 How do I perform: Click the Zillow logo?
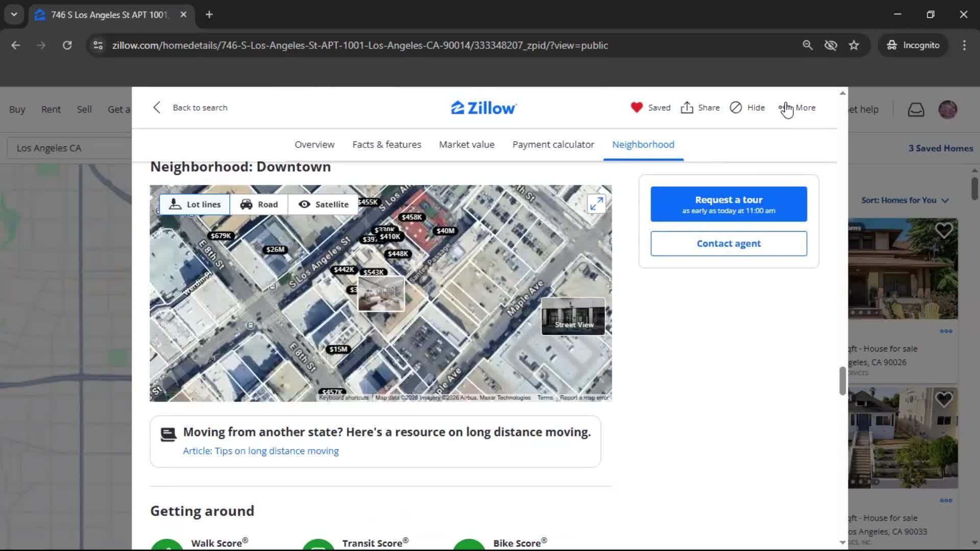482,107
